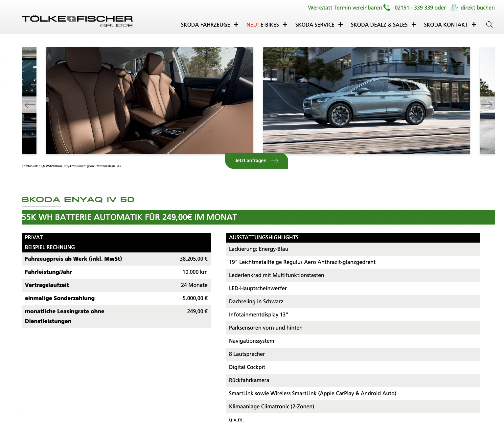The width and height of the screenshot is (504, 432).
Task: Click the Fahrzeugpreis ab Werk row label
Action: coord(73,259)
